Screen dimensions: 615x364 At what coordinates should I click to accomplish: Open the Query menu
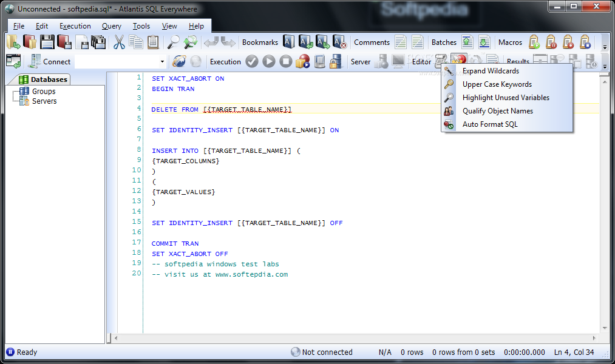coord(111,26)
